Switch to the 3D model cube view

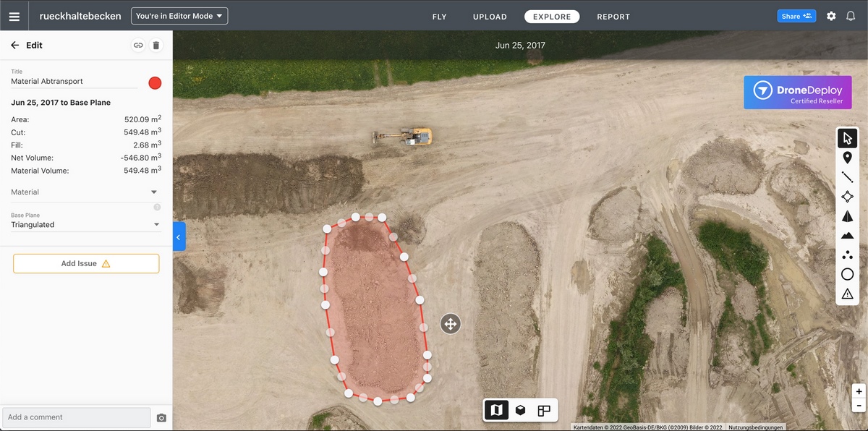520,411
